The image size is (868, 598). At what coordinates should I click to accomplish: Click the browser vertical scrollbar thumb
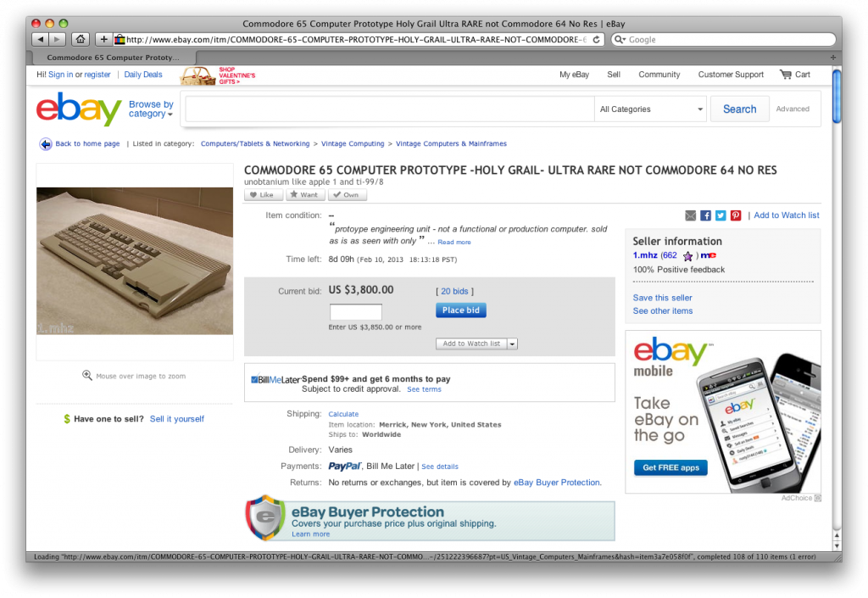click(837, 96)
